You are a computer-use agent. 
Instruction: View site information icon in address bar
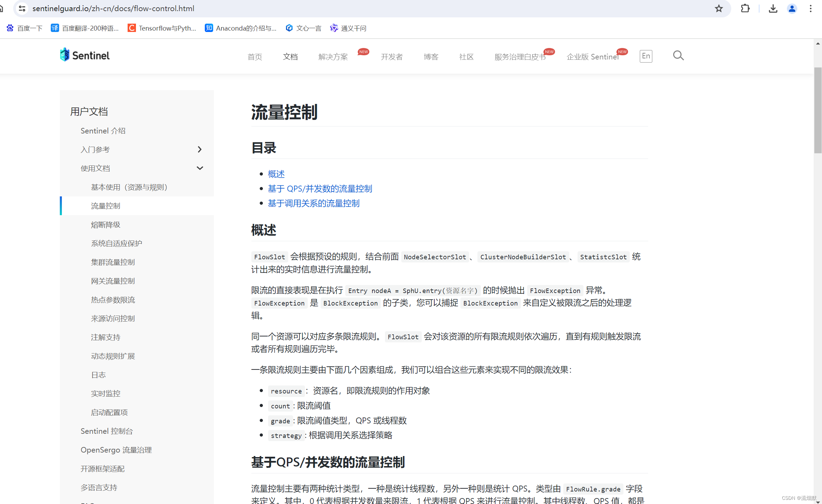pos(22,8)
